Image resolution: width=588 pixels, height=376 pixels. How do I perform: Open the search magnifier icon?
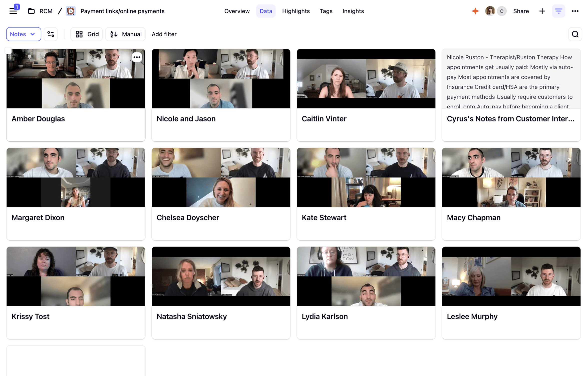tap(575, 34)
